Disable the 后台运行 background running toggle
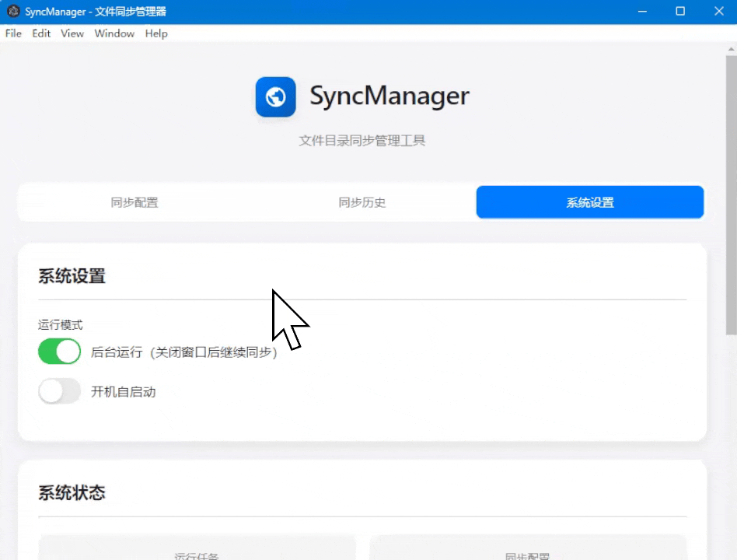Screen dimensions: 737x560 (x=59, y=352)
